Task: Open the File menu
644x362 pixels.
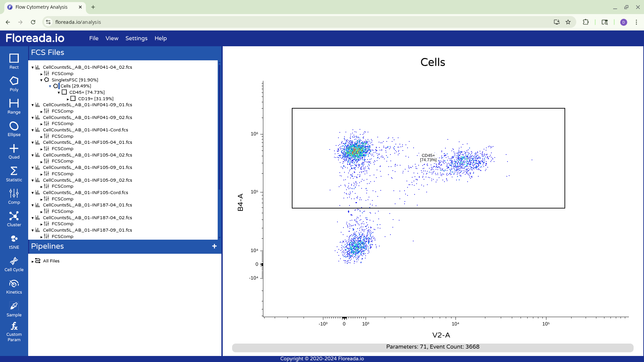Action: tap(94, 38)
